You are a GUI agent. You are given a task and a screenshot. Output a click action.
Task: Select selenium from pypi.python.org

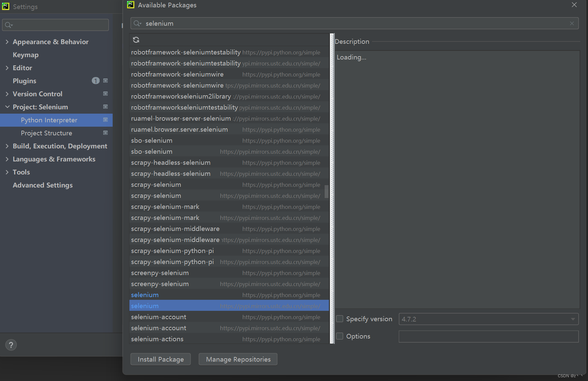click(x=229, y=295)
